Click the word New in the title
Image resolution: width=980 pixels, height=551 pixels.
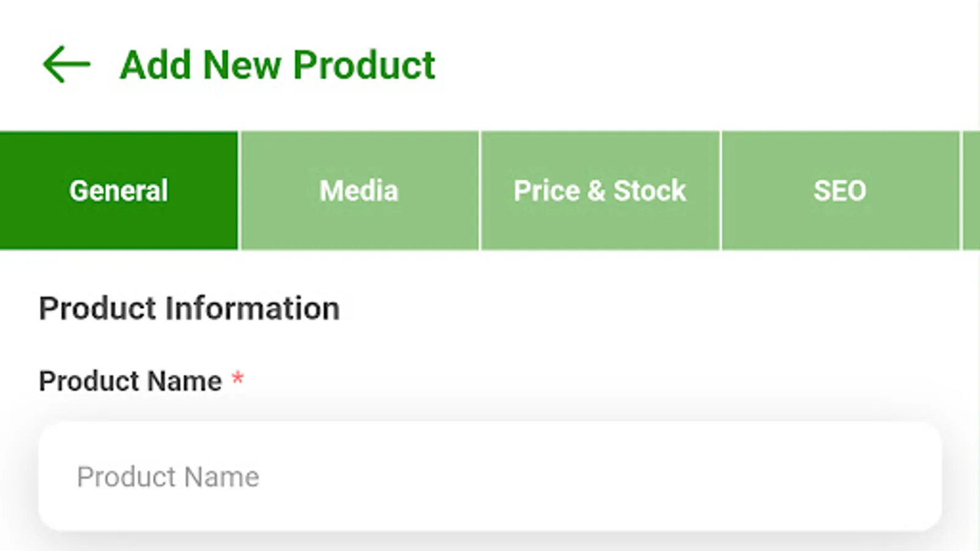pyautogui.click(x=241, y=65)
